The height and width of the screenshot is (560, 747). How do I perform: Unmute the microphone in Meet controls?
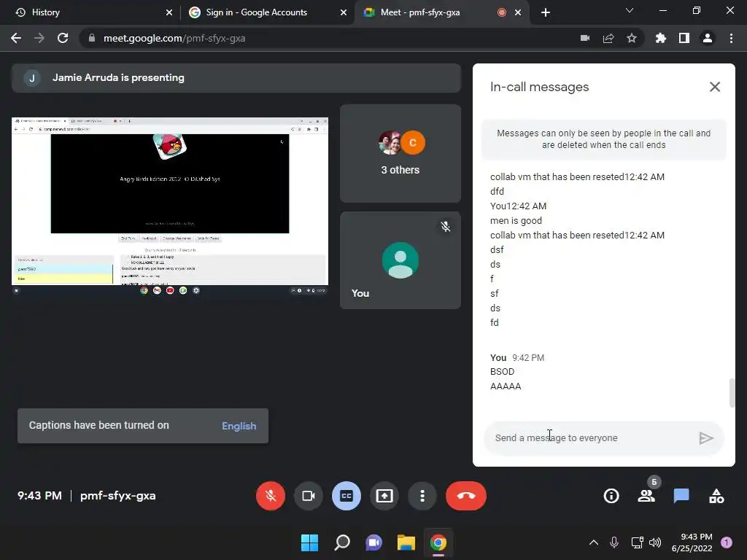tap(271, 496)
